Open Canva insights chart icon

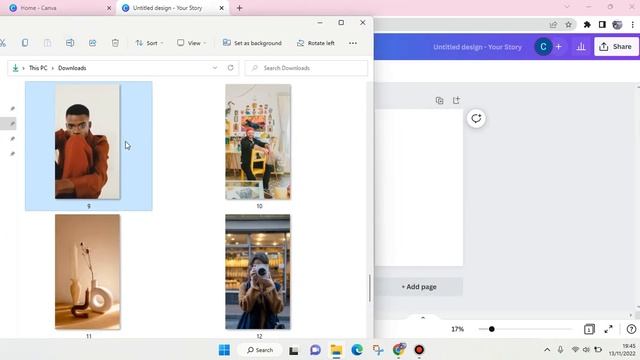pos(581,47)
